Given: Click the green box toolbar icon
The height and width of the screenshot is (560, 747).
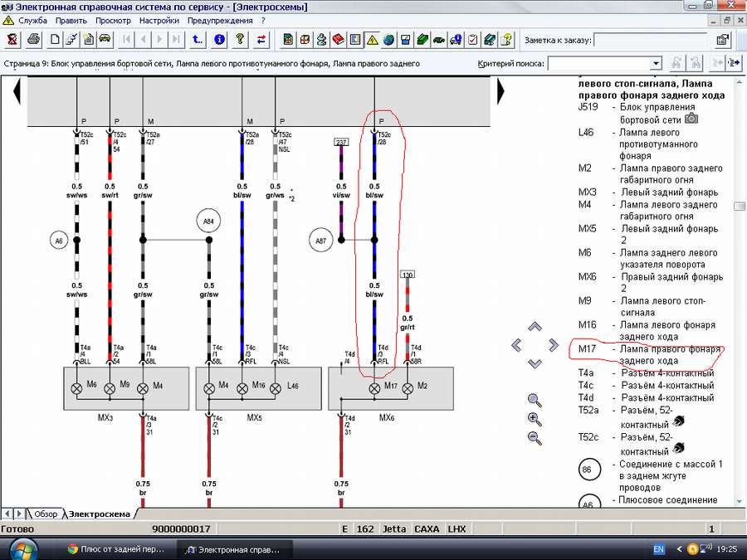Looking at the screenshot, I should tap(422, 40).
